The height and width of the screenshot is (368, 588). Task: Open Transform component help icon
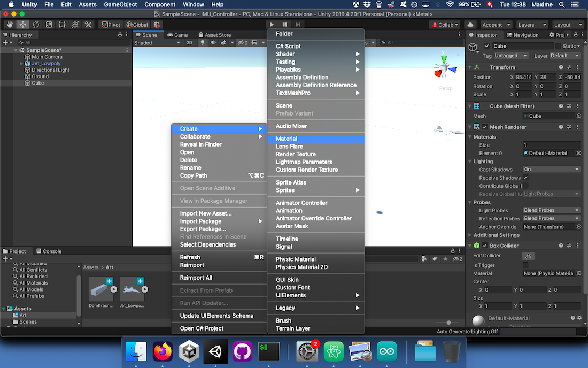coord(561,67)
